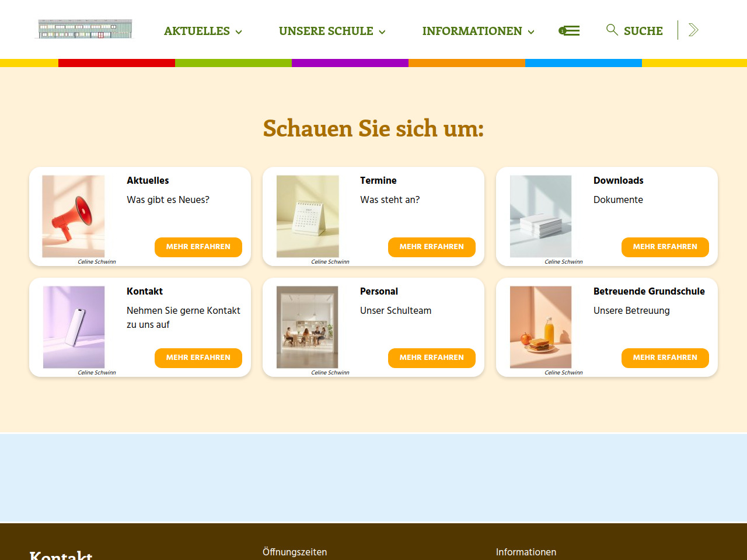Viewport: 747px width, 560px height.
Task: Expand the Aktuelles dropdown chevron
Action: pos(239,32)
